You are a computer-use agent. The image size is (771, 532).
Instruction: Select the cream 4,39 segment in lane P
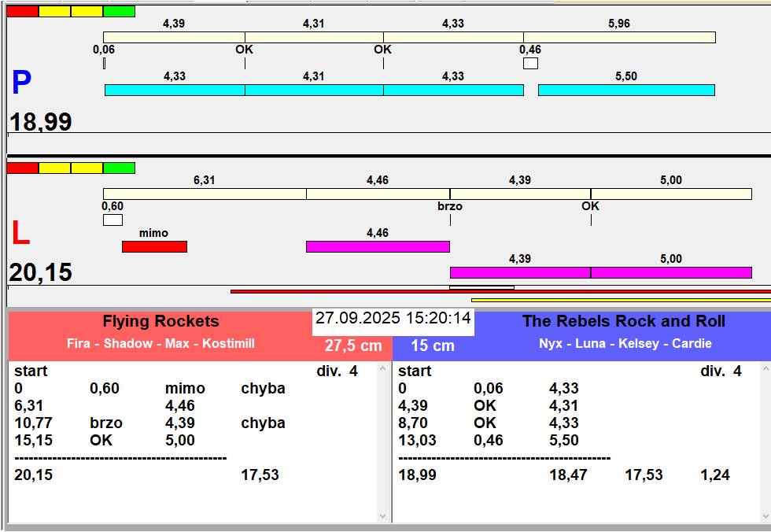coord(174,37)
